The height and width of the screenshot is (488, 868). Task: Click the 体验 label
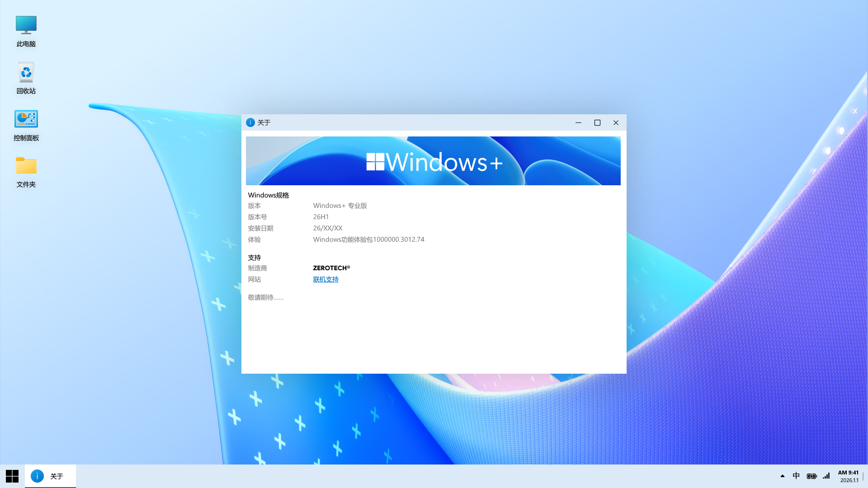pyautogui.click(x=254, y=239)
